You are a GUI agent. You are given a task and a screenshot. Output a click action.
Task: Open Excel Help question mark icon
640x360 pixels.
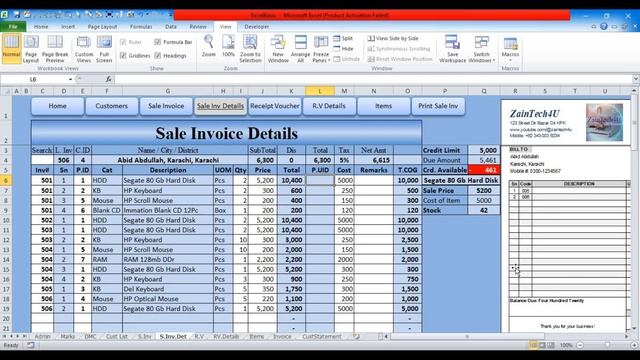tap(604, 27)
